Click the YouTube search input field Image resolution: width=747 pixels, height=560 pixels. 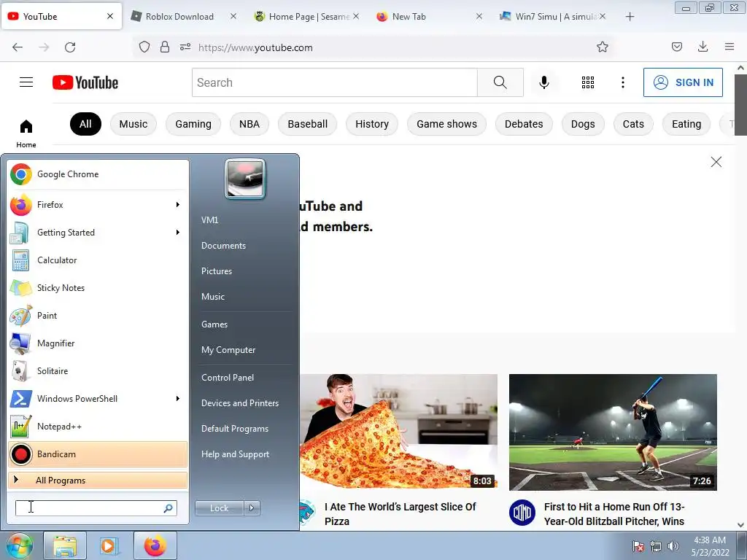click(x=335, y=82)
